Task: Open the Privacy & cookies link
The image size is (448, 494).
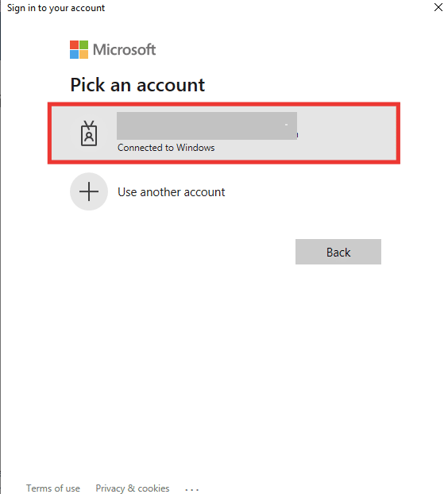Action: (x=133, y=488)
